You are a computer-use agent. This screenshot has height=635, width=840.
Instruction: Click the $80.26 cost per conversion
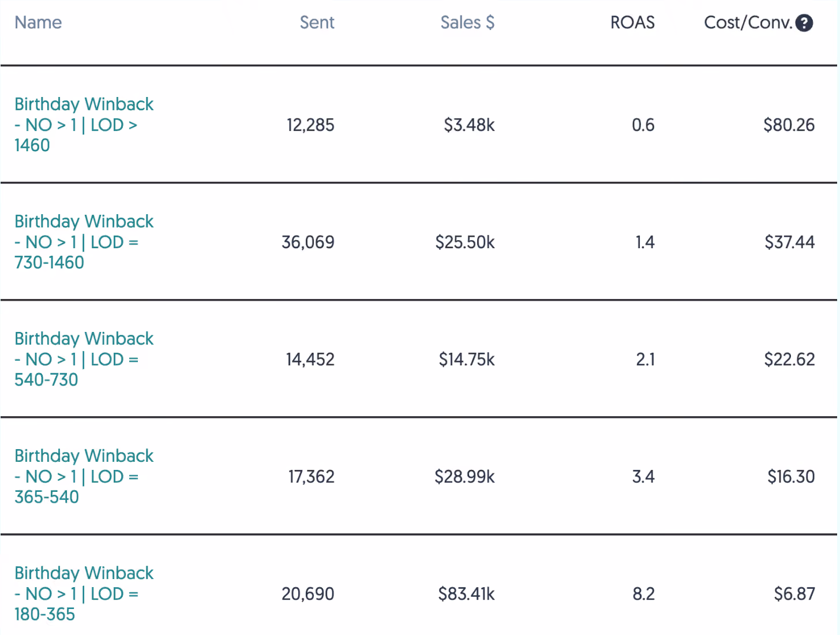click(x=789, y=125)
